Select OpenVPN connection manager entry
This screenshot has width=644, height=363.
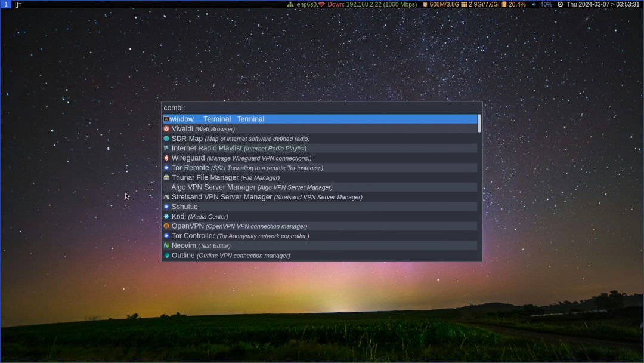click(x=320, y=226)
